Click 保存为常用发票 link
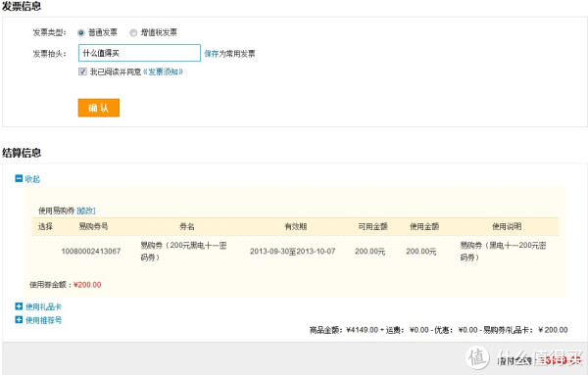 tap(229, 54)
